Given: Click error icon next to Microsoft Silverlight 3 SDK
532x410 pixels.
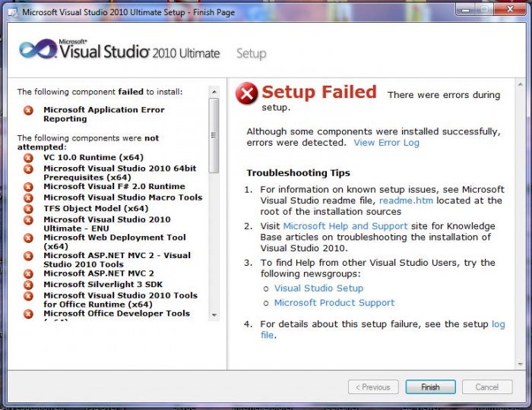Looking at the screenshot, I should (x=29, y=285).
